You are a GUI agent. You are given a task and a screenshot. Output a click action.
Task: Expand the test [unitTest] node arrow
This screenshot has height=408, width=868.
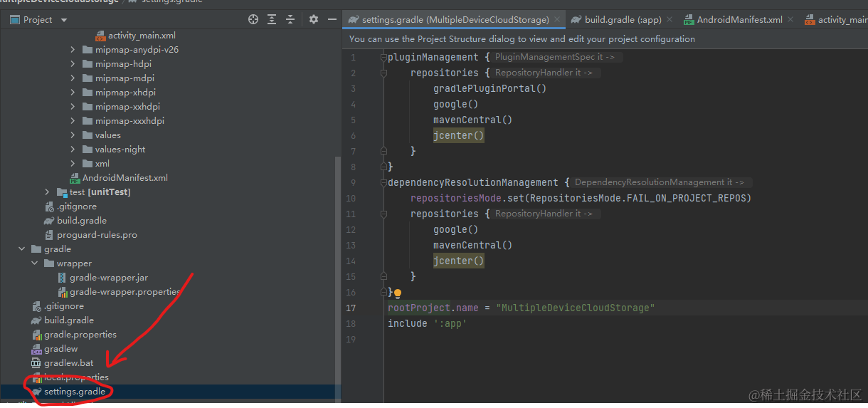(47, 192)
